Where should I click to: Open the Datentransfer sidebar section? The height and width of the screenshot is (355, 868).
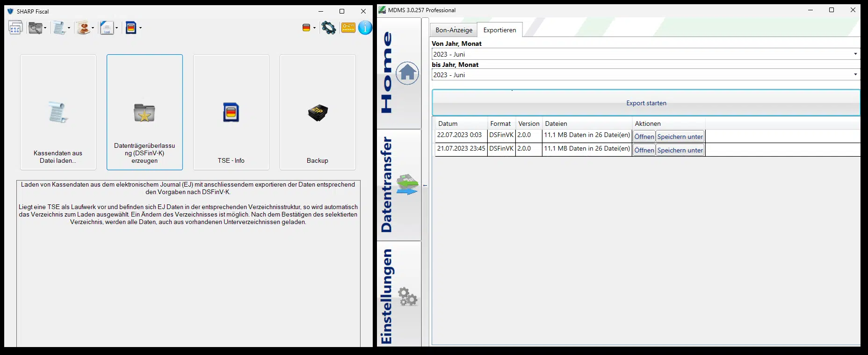(399, 185)
